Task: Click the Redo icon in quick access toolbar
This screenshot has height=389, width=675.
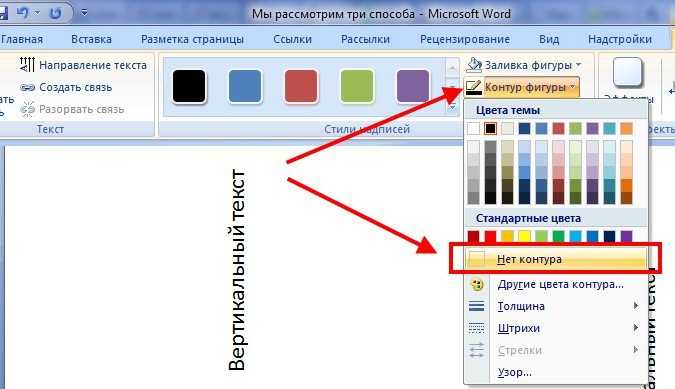Action: pos(56,13)
